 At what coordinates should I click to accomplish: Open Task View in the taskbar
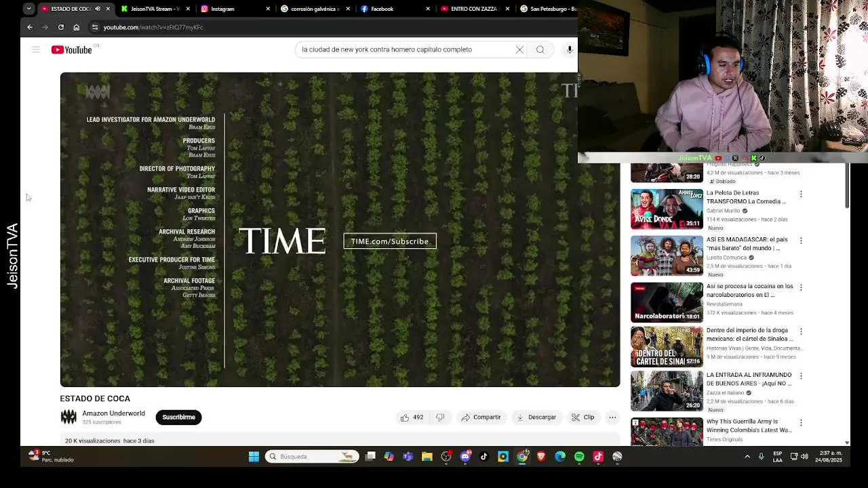point(370,457)
